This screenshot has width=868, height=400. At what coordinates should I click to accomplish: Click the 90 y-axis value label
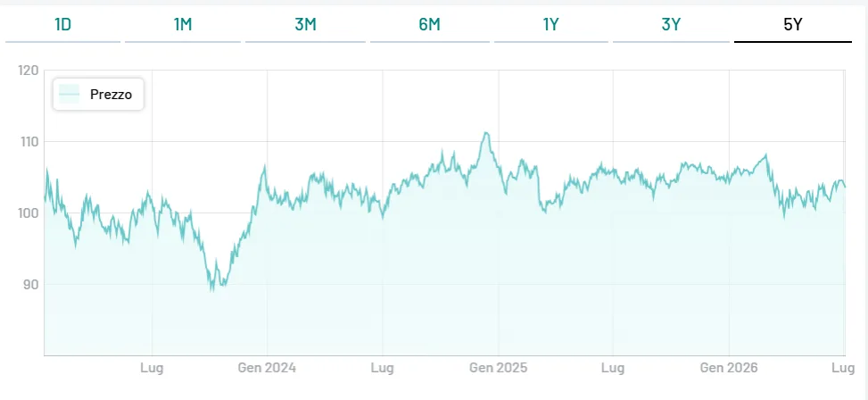pyautogui.click(x=31, y=285)
